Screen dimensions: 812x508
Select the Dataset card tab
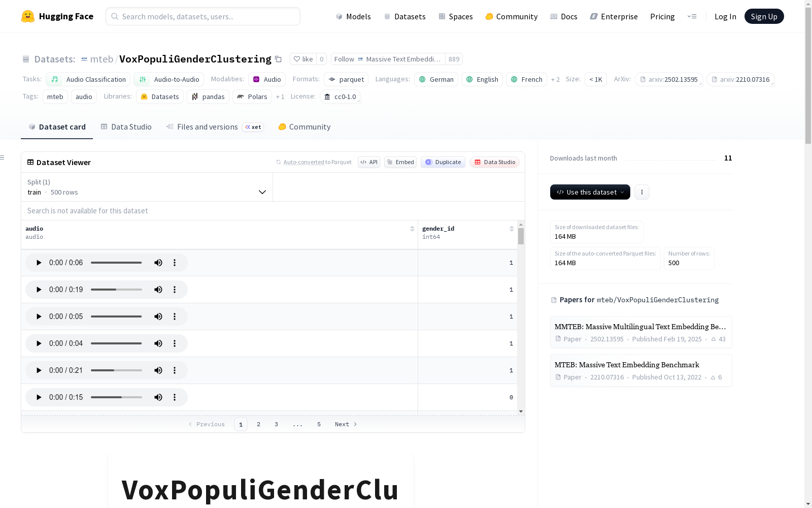57,127
